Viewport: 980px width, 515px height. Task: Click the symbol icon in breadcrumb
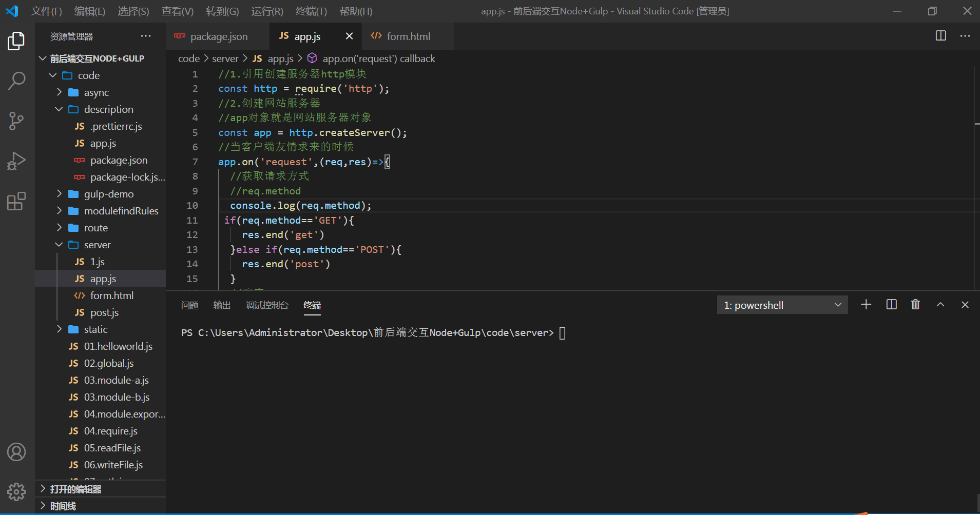tap(312, 58)
